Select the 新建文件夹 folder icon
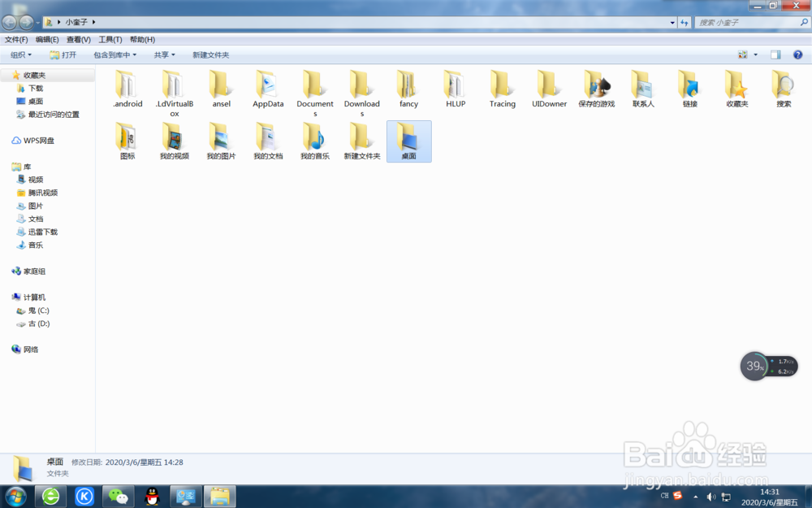 tap(360, 136)
